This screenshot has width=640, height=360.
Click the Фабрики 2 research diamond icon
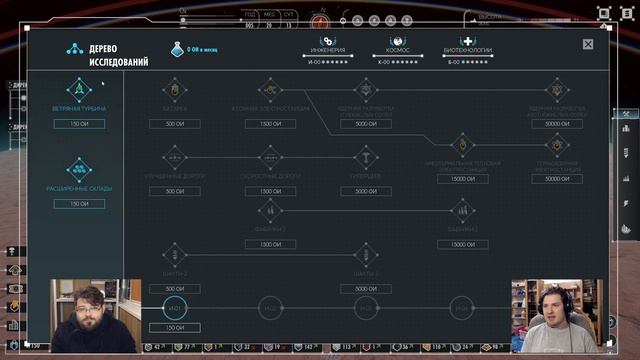[x=270, y=211]
